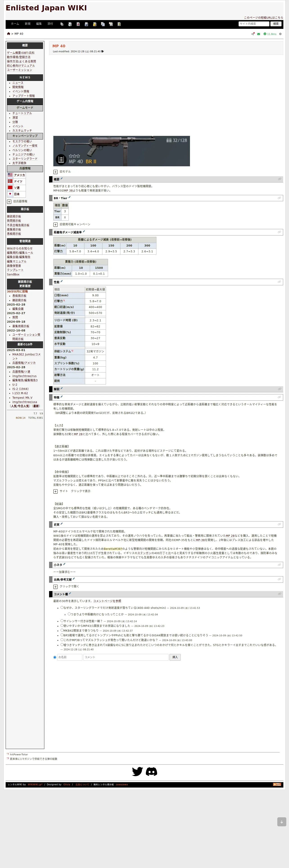Screen dimensions: 289x868
Task: Click the 挿入 comment submit button
Action: [175, 657]
